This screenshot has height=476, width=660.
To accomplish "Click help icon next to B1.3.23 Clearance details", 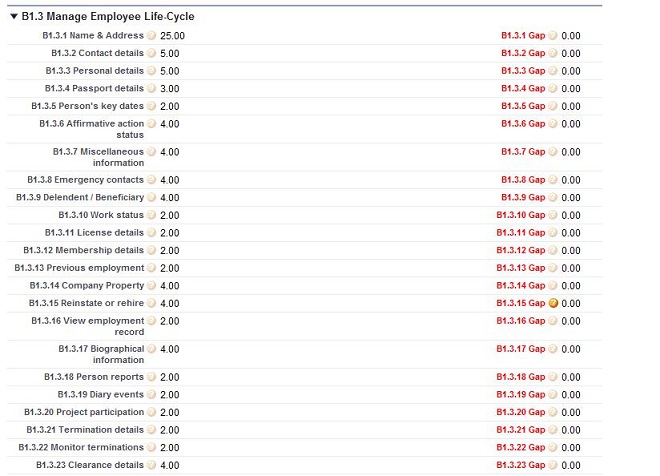I will [152, 465].
